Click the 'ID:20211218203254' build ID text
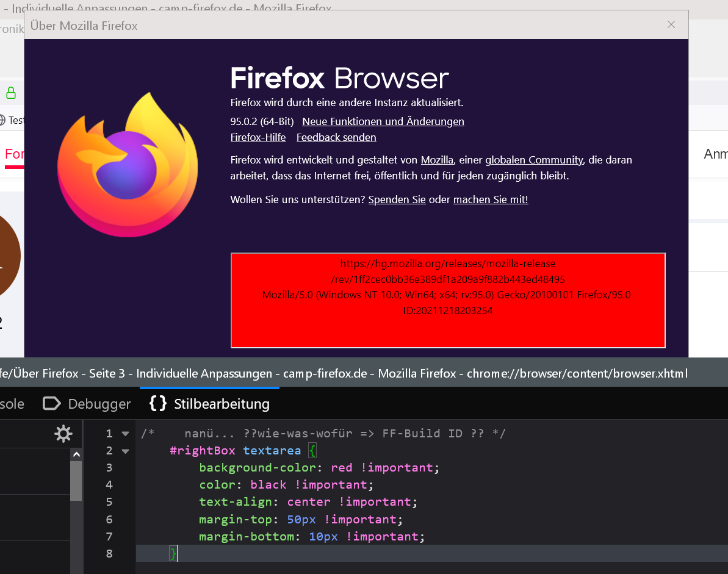The height and width of the screenshot is (574, 728). pyautogui.click(x=447, y=311)
